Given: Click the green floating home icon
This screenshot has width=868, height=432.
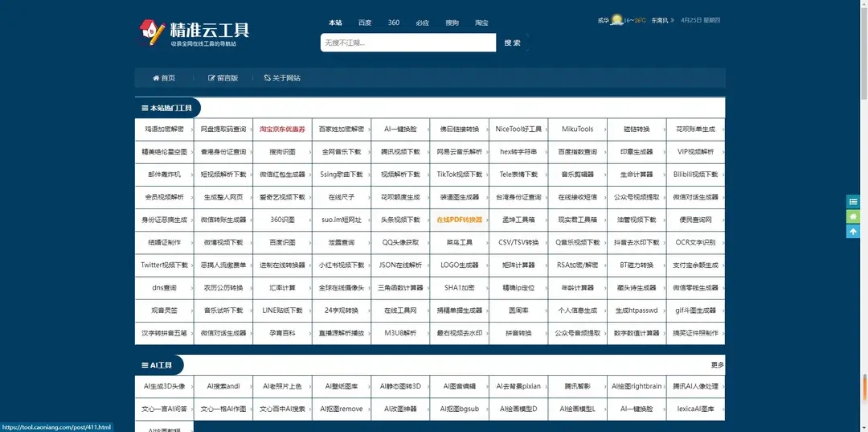Looking at the screenshot, I should tap(853, 216).
